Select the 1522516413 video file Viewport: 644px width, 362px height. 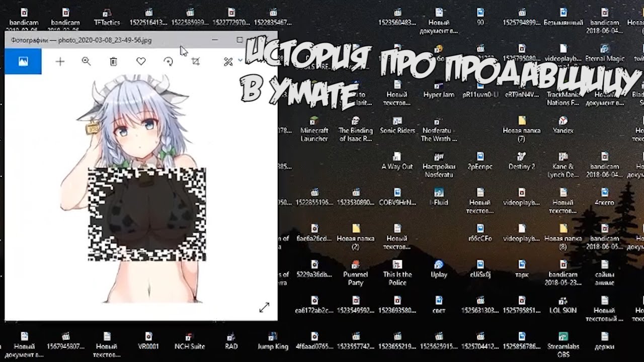(148, 17)
